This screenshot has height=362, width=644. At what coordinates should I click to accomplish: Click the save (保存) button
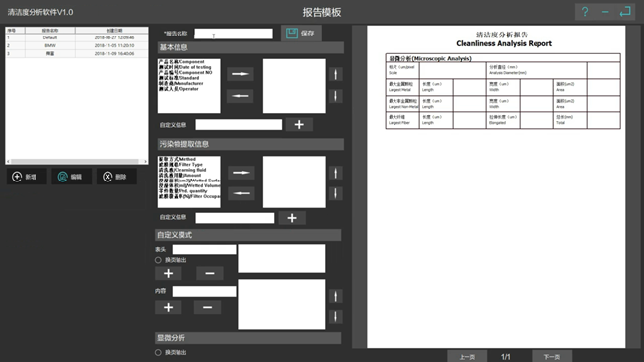pyautogui.click(x=301, y=34)
